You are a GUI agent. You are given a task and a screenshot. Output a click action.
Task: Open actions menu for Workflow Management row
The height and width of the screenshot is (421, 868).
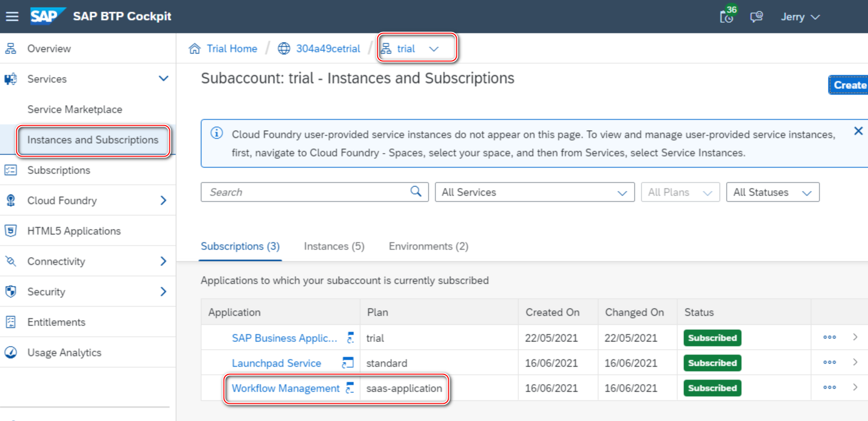coord(829,388)
